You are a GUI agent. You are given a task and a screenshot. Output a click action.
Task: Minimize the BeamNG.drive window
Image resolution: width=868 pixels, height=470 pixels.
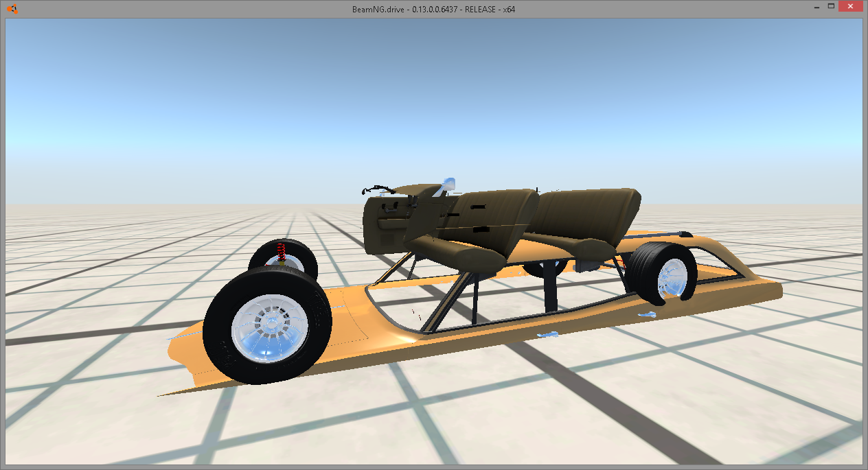tap(815, 6)
